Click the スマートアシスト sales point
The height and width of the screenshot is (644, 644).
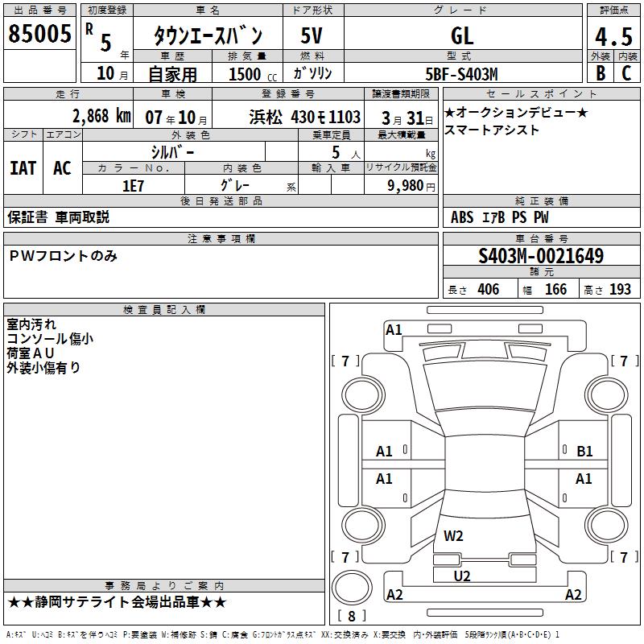coord(491,130)
